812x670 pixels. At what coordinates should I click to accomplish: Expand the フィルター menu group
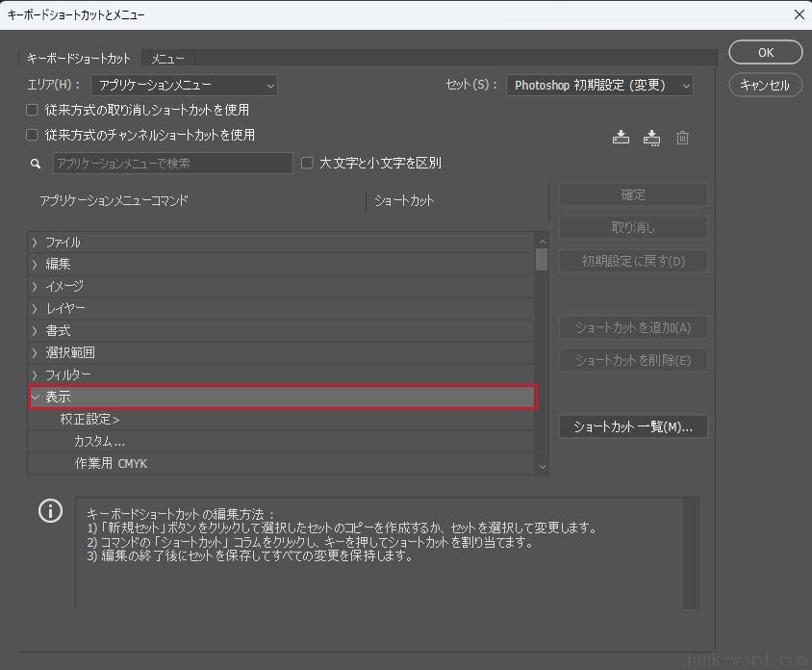point(36,374)
